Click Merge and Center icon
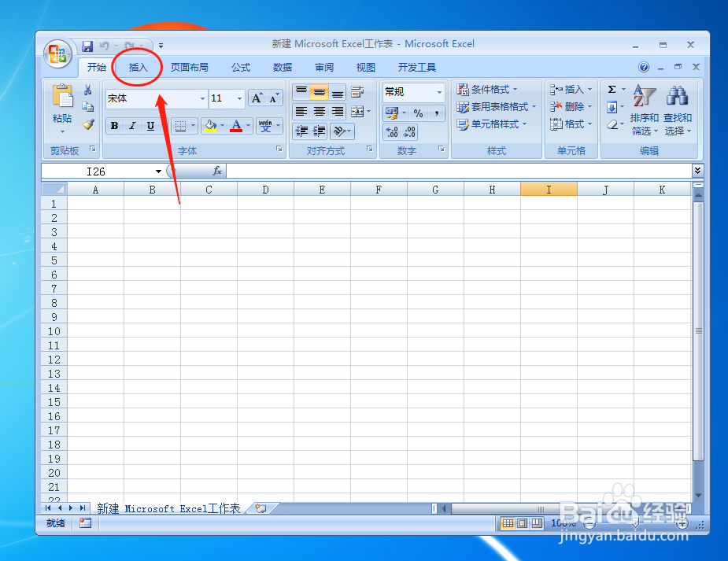The image size is (728, 561). pyautogui.click(x=357, y=112)
